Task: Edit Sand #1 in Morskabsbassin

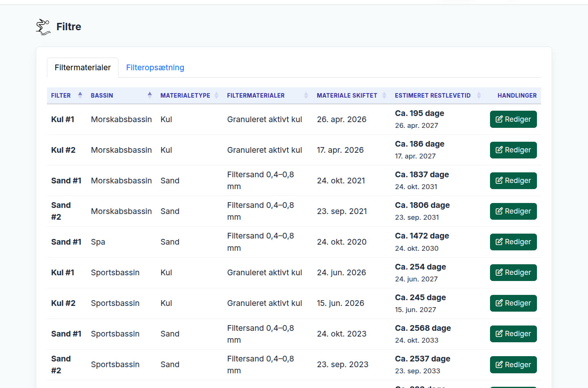Action: coord(513,181)
